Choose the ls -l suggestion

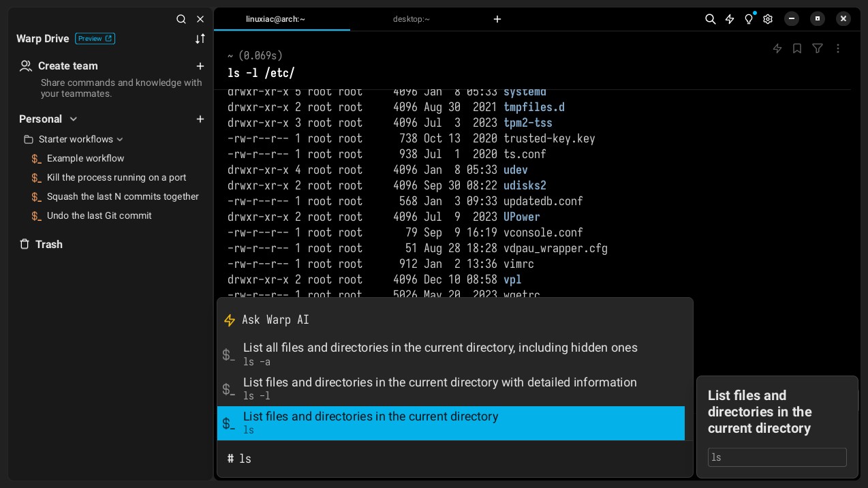[x=450, y=388]
